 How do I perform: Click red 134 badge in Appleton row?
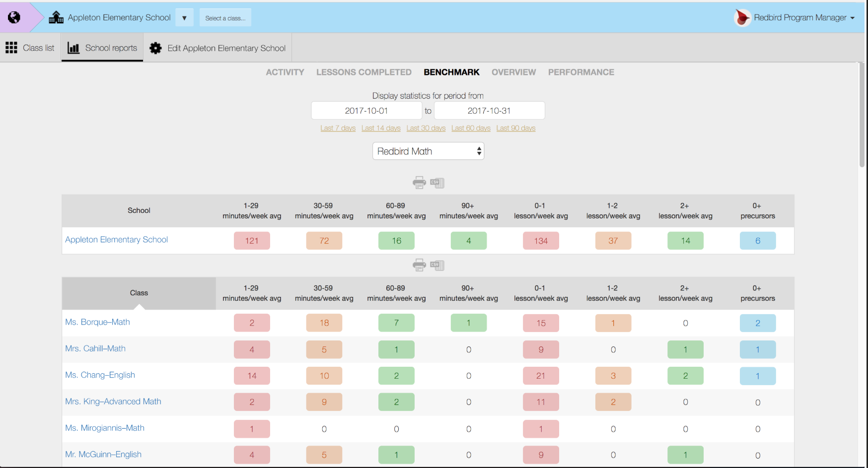coord(541,241)
